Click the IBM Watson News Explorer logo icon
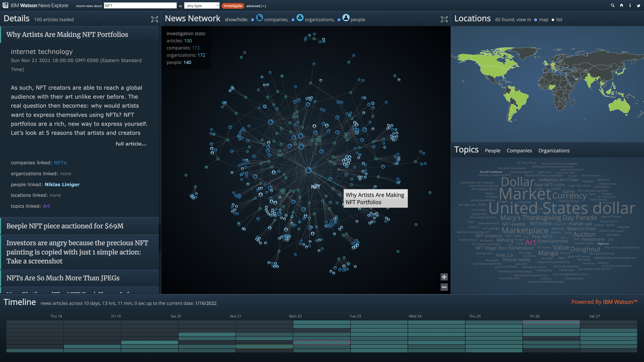This screenshot has width=644, height=362. (5, 5)
